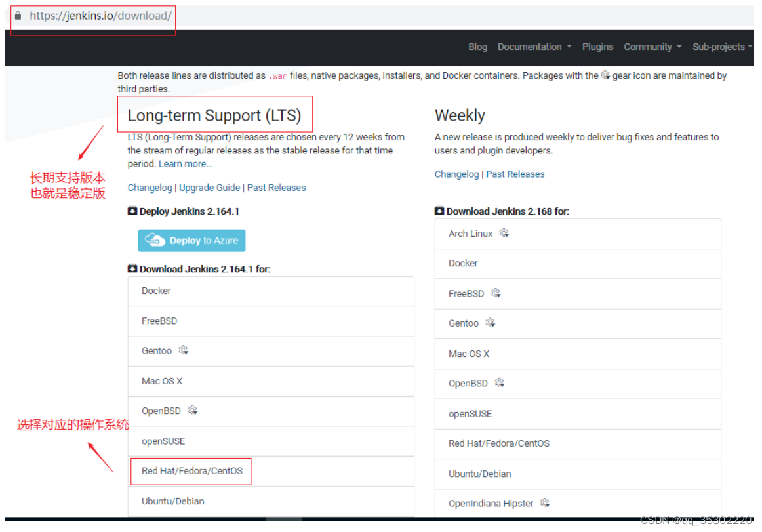
Task: Click gear icon next to LTS Gentoo
Action: coord(183,350)
